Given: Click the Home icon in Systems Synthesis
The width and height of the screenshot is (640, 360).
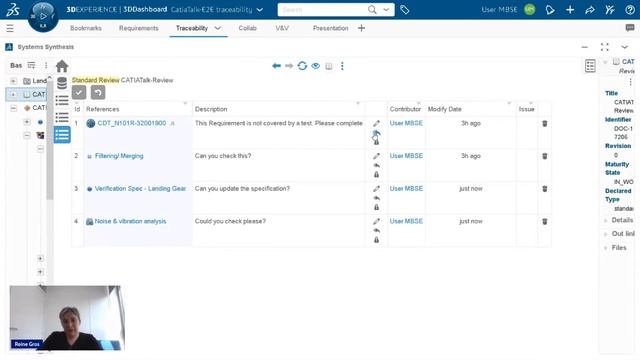Looking at the screenshot, I should tap(62, 66).
